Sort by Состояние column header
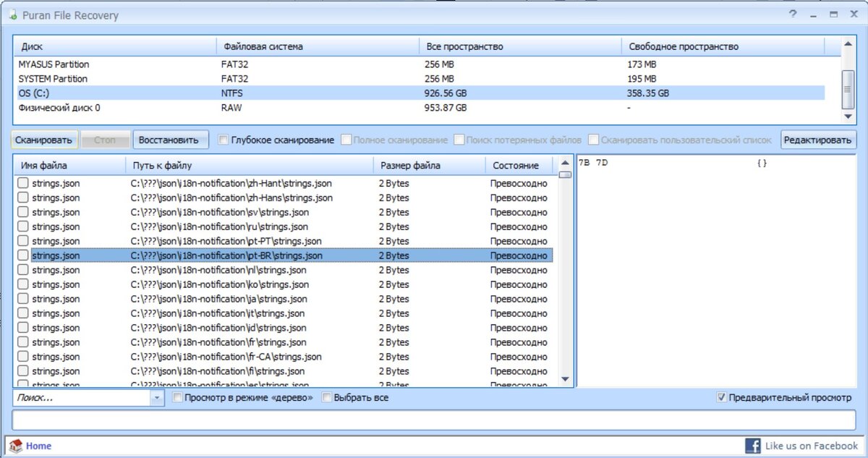 (518, 166)
